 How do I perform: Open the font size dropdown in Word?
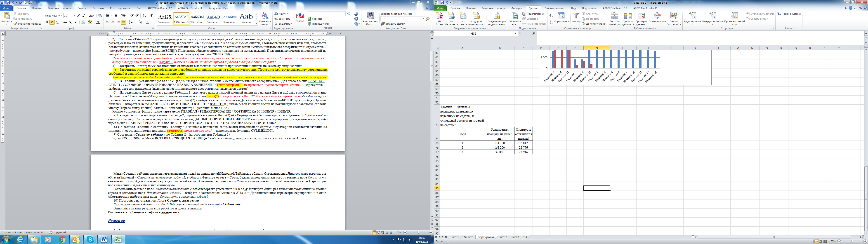coord(74,16)
